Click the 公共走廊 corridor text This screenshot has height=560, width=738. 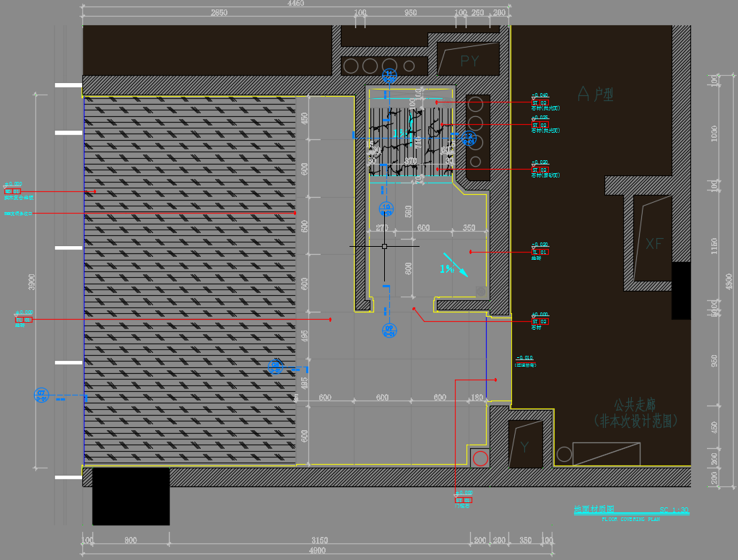[x=635, y=405]
